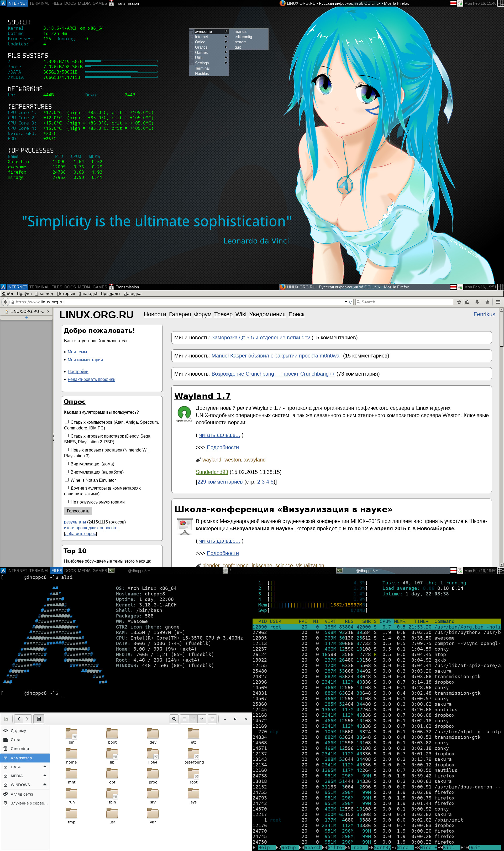
Task: Expand Grafics submenu in awesome menu
Action: coord(209,47)
